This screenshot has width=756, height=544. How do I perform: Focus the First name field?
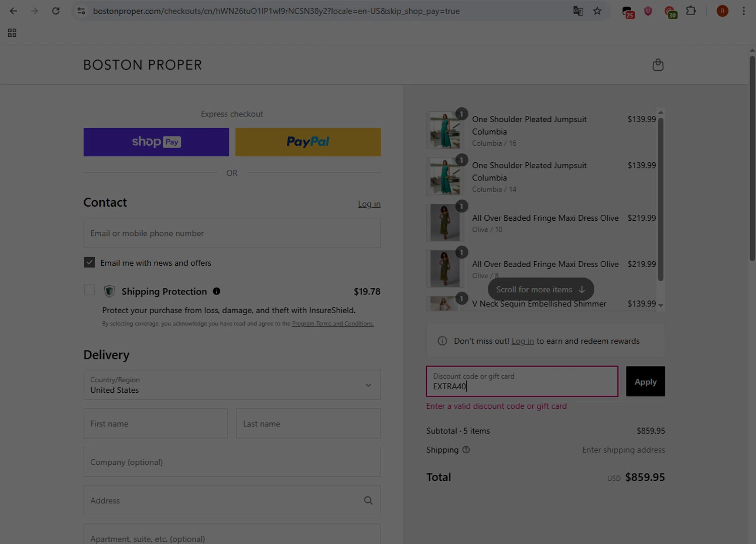155,424
